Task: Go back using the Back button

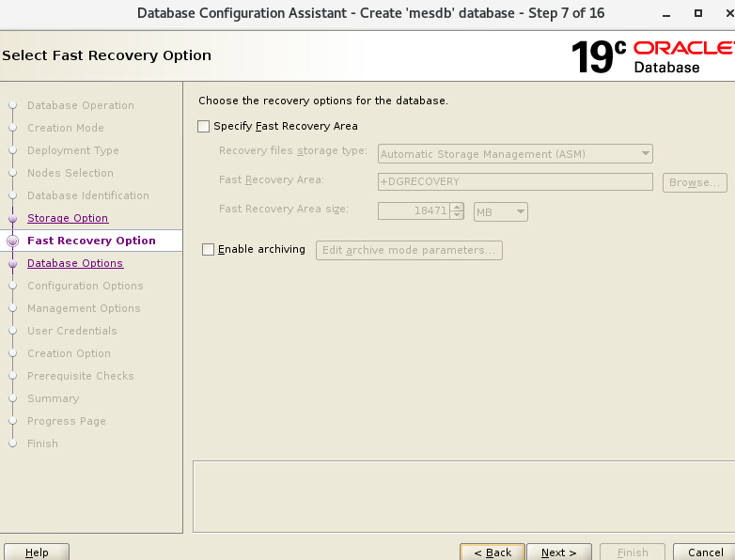Action: click(x=493, y=552)
